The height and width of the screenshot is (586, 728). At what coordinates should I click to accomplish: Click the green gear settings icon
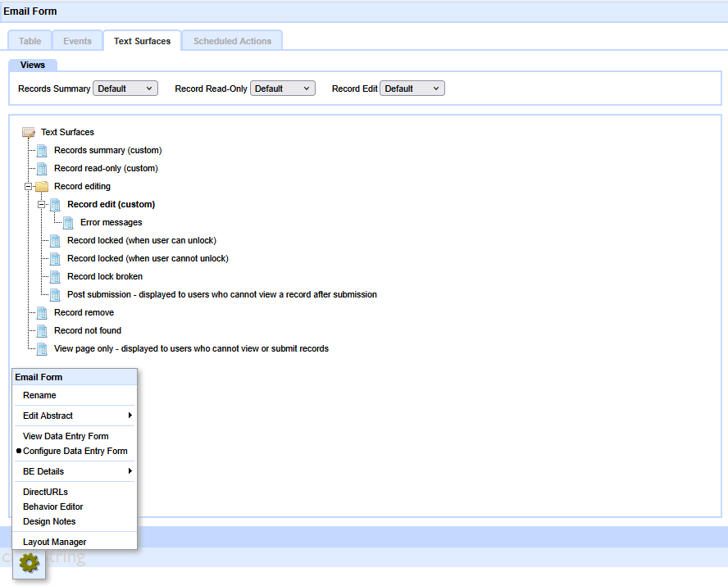(x=30, y=563)
